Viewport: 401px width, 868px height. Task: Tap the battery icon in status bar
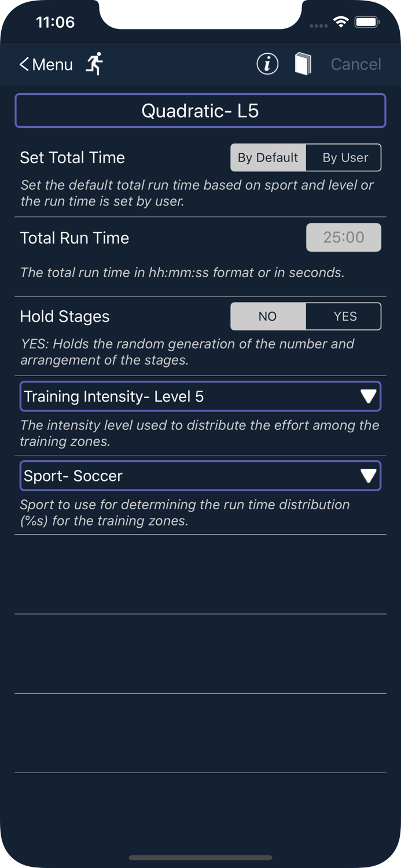367,21
